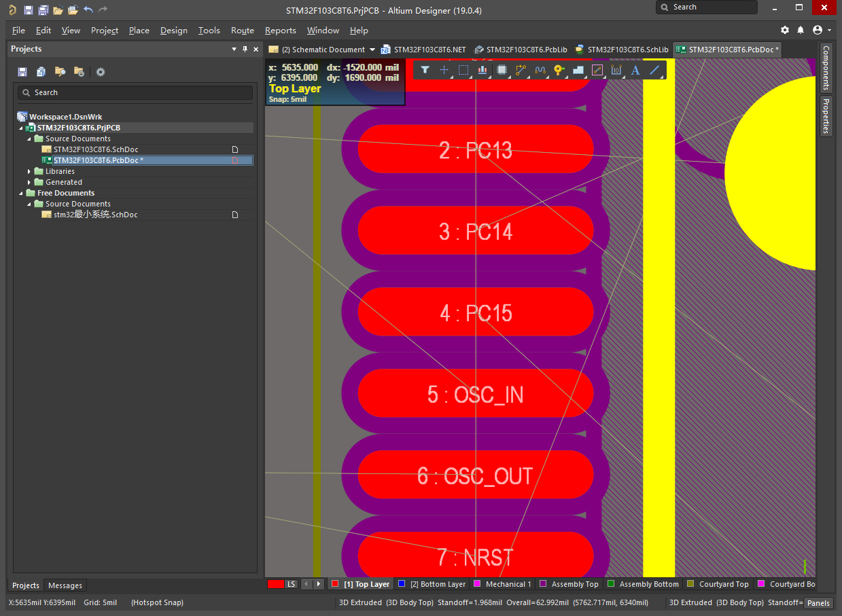Click the Save All icon in title bar

pos(43,10)
